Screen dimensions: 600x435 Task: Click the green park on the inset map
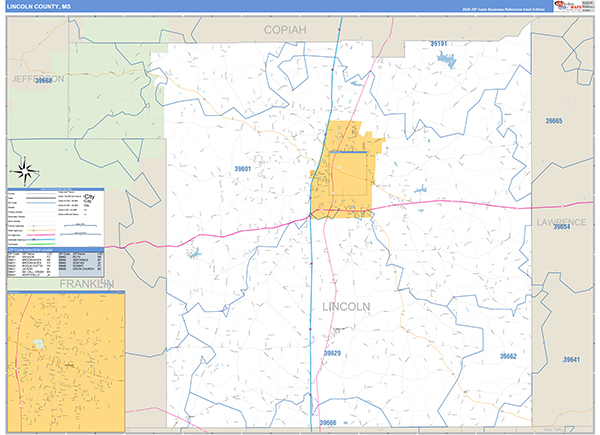38,344
